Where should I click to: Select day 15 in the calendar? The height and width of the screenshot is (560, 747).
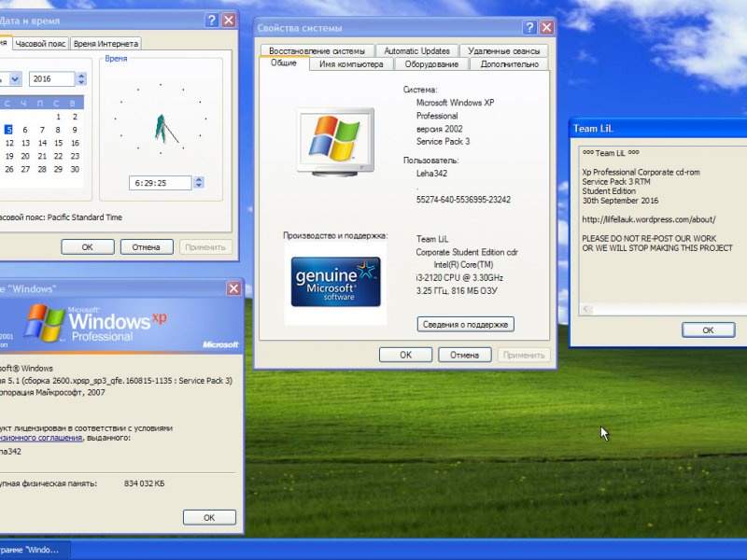[58, 143]
